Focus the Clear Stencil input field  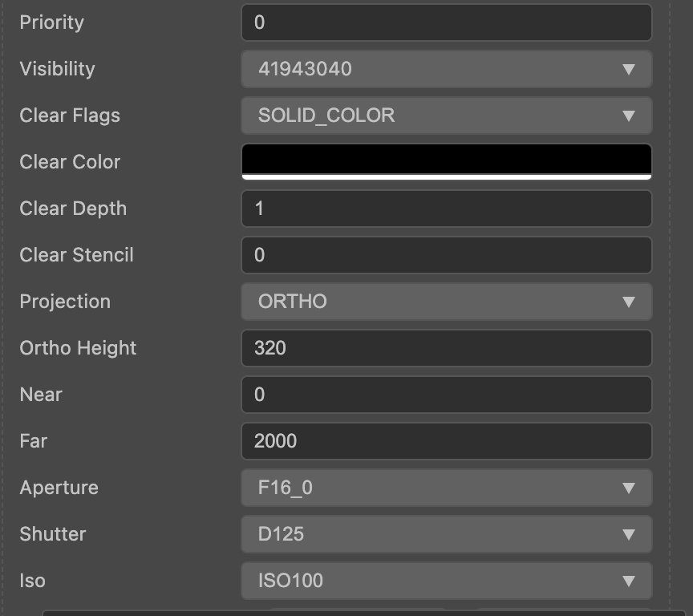click(446, 255)
